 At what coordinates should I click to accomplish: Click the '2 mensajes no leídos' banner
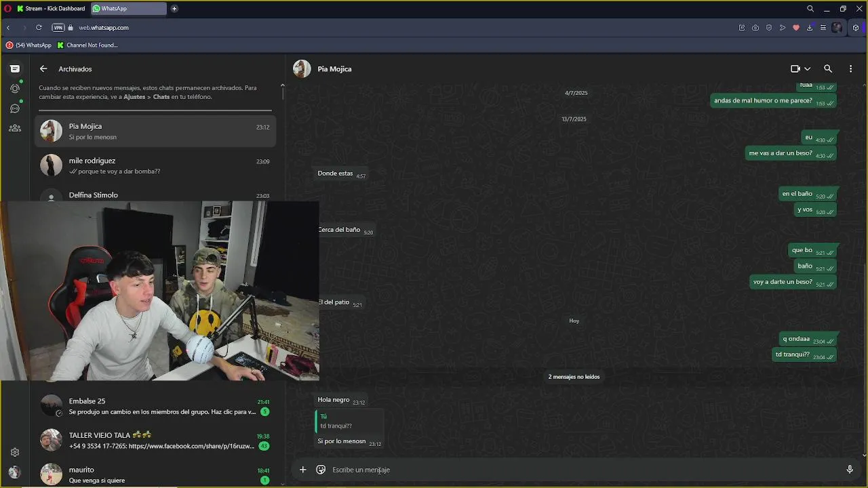[x=574, y=377]
